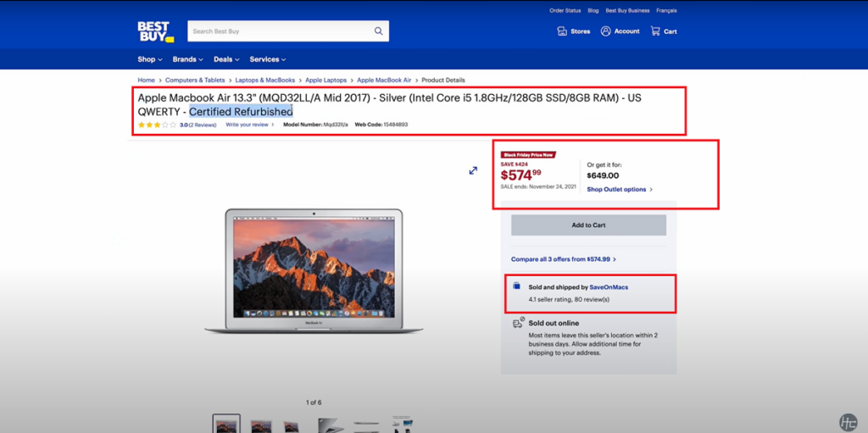Go to Home breadcrumb
Screen dimensions: 868x433
pyautogui.click(x=146, y=80)
